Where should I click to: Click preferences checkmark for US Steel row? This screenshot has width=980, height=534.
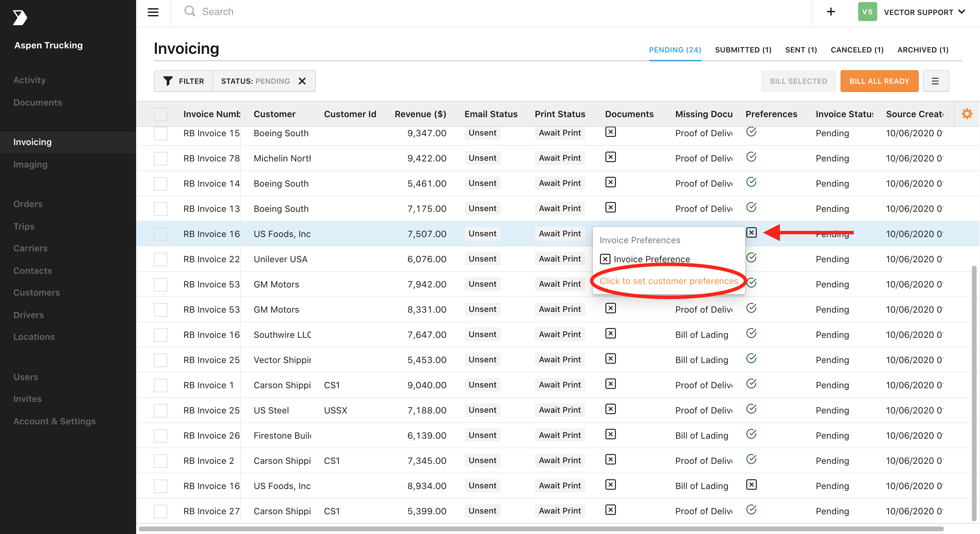[x=751, y=409]
